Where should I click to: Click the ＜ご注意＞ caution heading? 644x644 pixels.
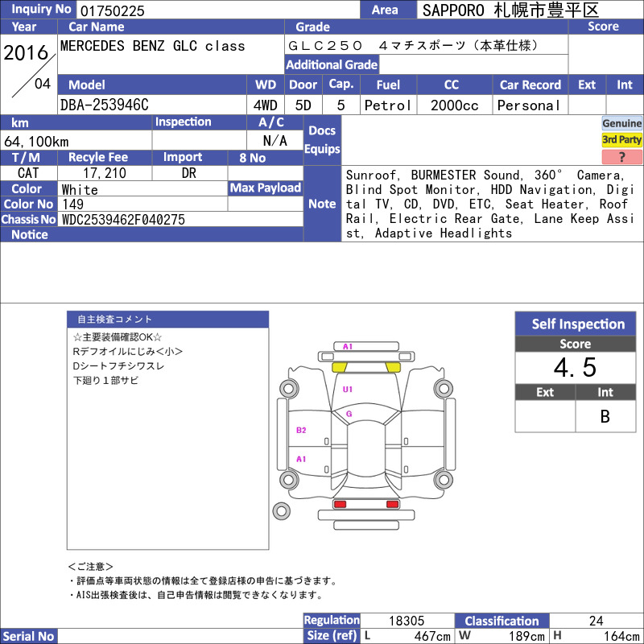pos(90,567)
